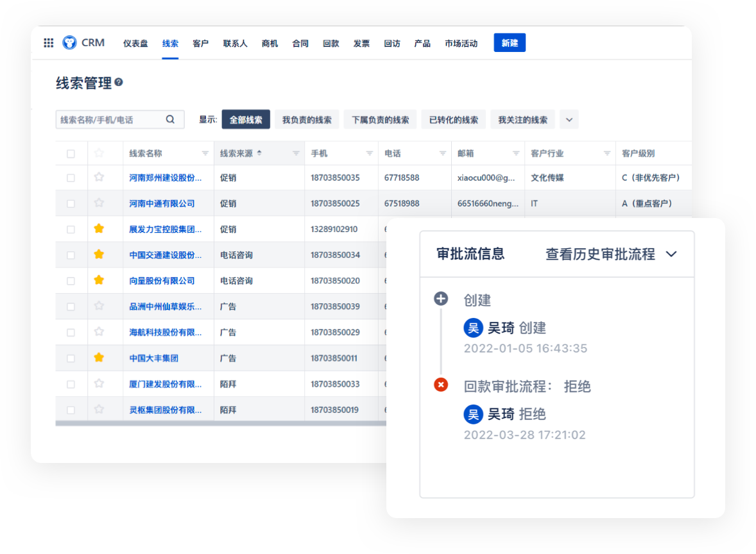Viewport: 756px width, 554px height.
Task: Expand 查看历史审批流程 dropdown
Action: point(671,254)
